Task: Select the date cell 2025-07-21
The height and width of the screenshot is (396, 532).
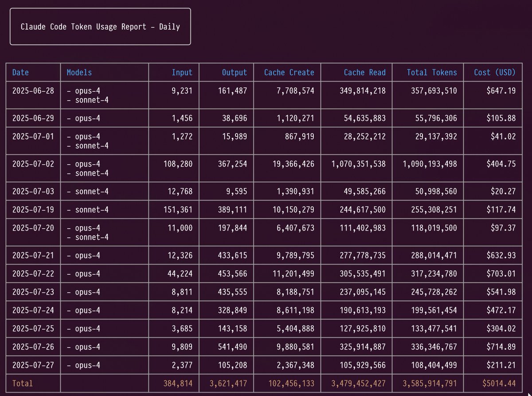Action: (33, 256)
